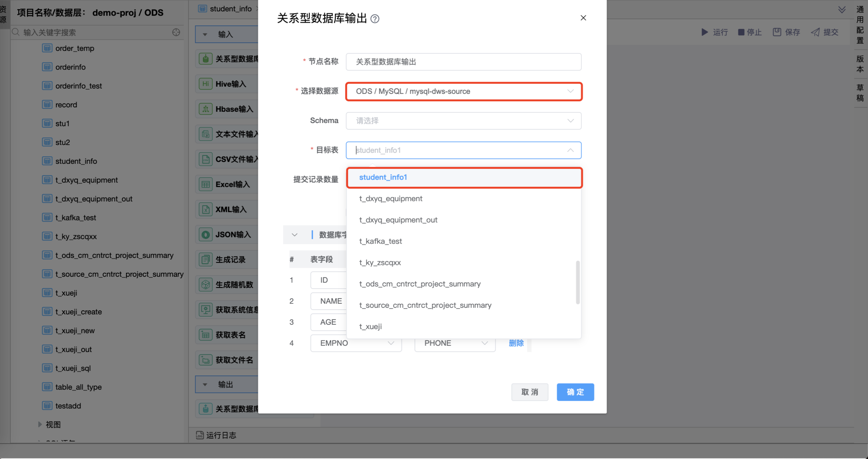This screenshot has width=868, height=459.
Task: Click the help question-mark icon beside dialog title
Action: tap(374, 18)
